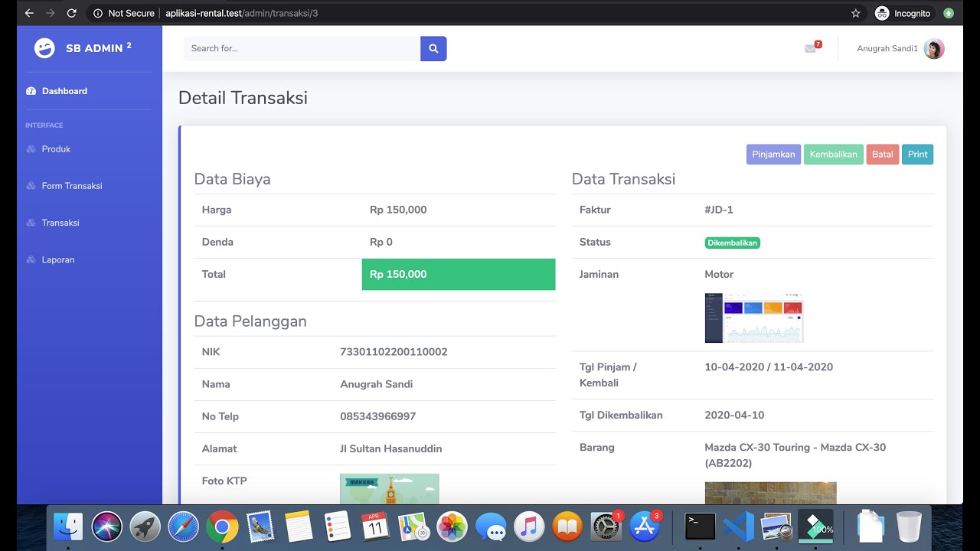The height and width of the screenshot is (551, 980).
Task: Open Visual Studio Code from dock
Action: (738, 527)
